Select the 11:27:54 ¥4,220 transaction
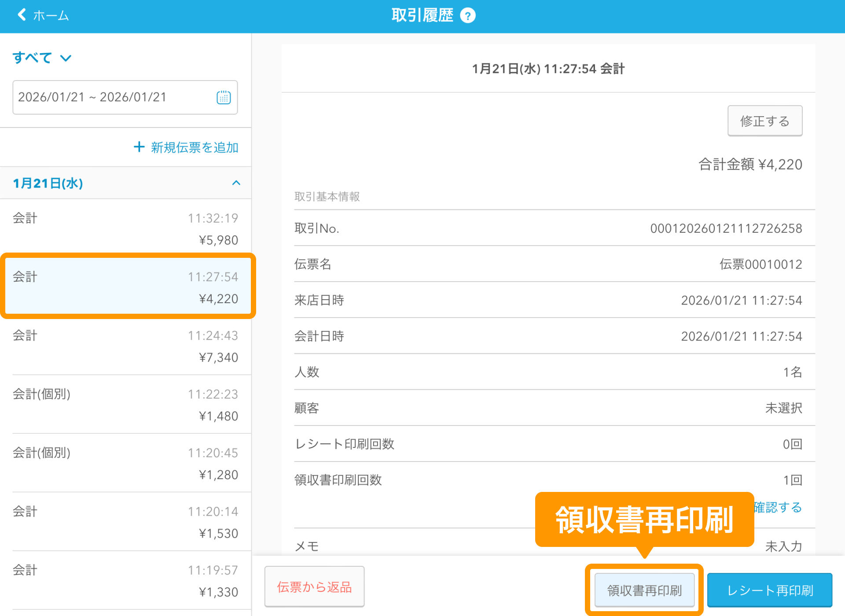 tap(125, 287)
